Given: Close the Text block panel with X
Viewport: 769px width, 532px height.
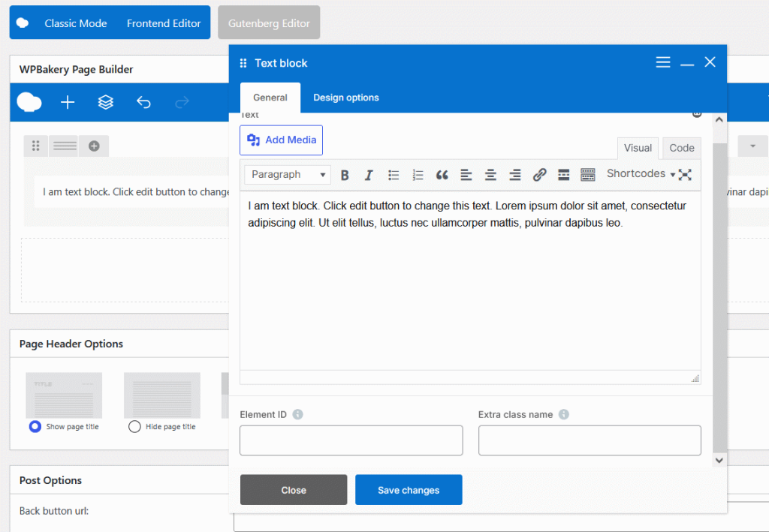Looking at the screenshot, I should pos(710,62).
